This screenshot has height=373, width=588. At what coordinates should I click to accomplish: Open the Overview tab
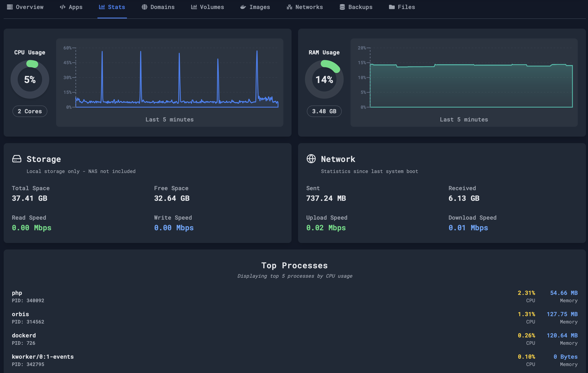25,7
